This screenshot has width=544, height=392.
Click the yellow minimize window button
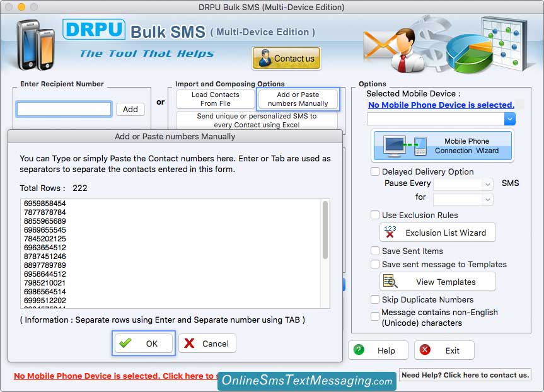coord(21,6)
